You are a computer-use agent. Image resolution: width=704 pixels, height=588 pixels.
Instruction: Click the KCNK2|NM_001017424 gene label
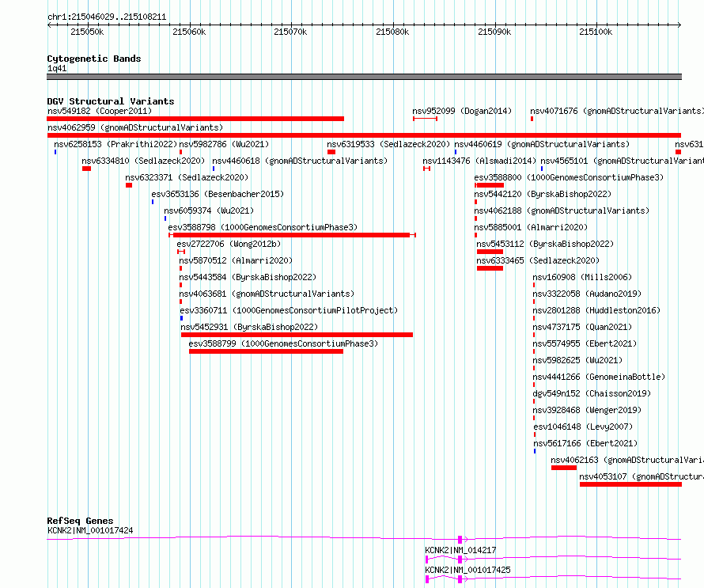90,530
